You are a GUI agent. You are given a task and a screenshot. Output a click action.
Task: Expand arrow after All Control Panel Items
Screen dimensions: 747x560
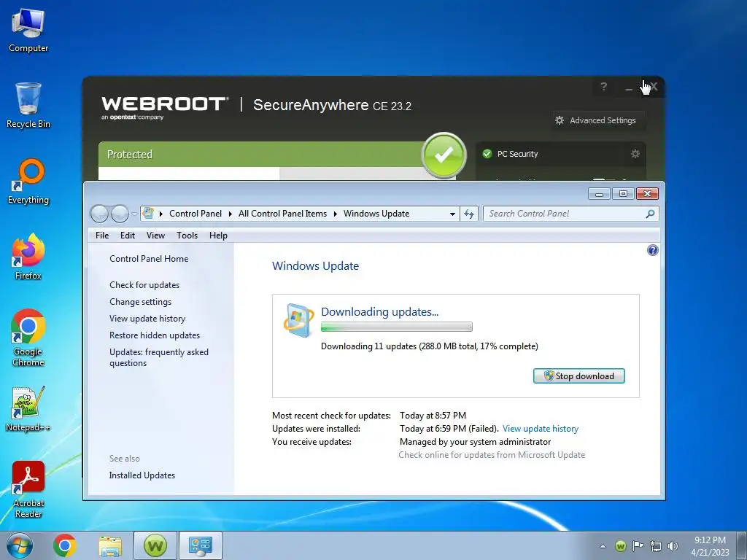pos(336,214)
